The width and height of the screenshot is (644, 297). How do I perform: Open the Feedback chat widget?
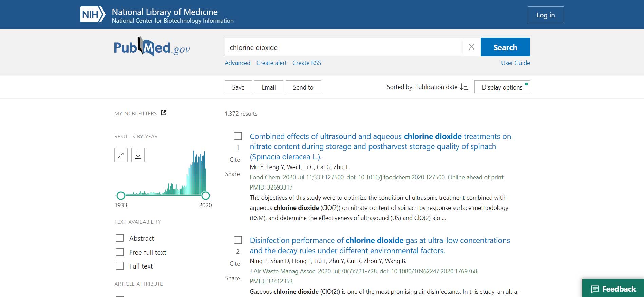coord(613,289)
